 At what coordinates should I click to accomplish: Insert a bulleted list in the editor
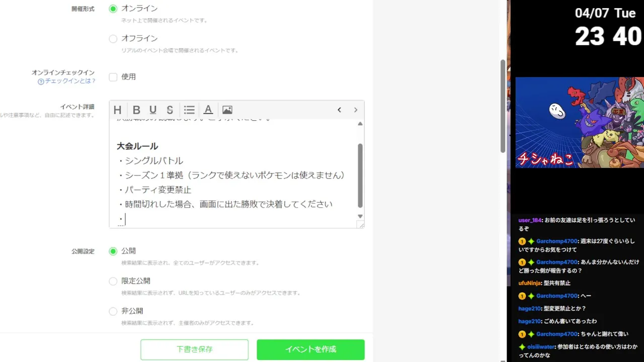click(189, 110)
